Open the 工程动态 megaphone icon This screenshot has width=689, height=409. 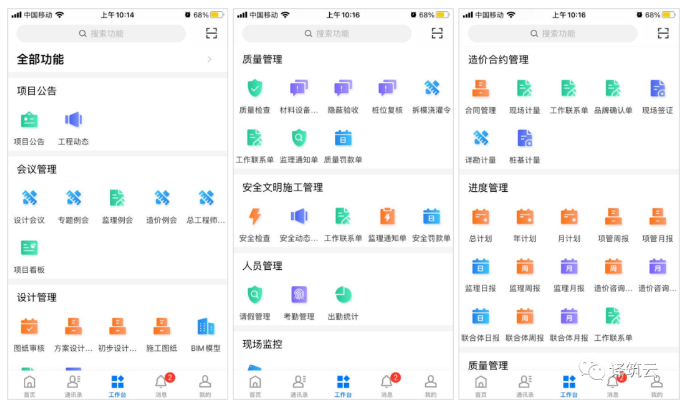[73, 119]
